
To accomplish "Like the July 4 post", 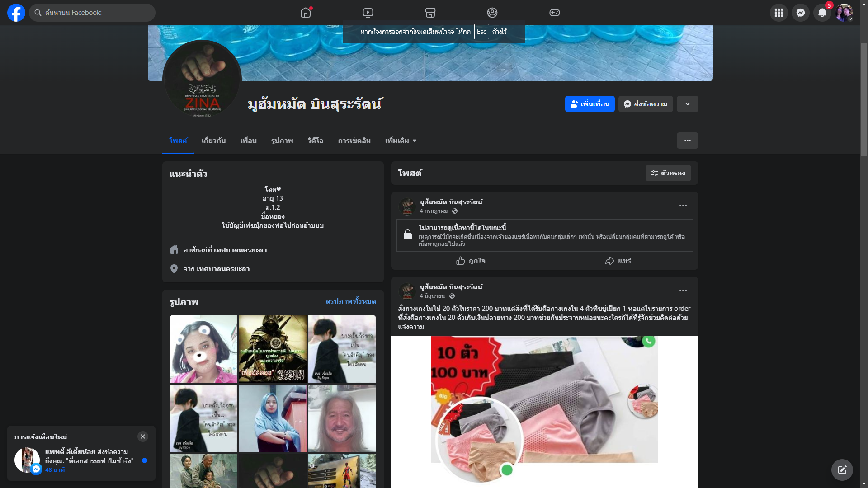I will 471,261.
